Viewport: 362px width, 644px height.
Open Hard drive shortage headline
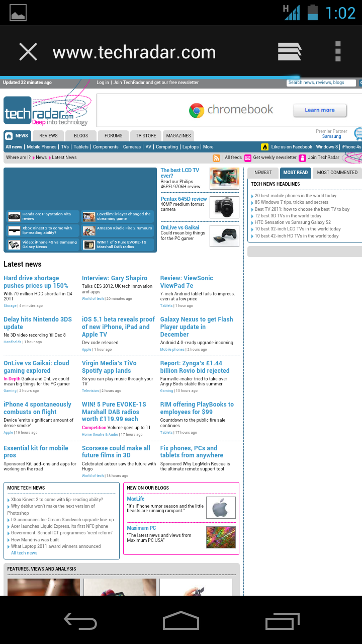[x=36, y=282]
